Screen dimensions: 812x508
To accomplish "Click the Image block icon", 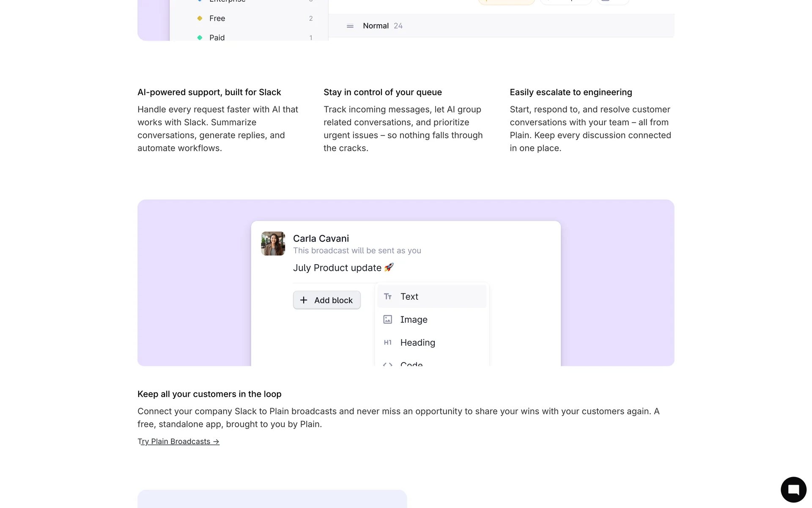I will coord(388,320).
